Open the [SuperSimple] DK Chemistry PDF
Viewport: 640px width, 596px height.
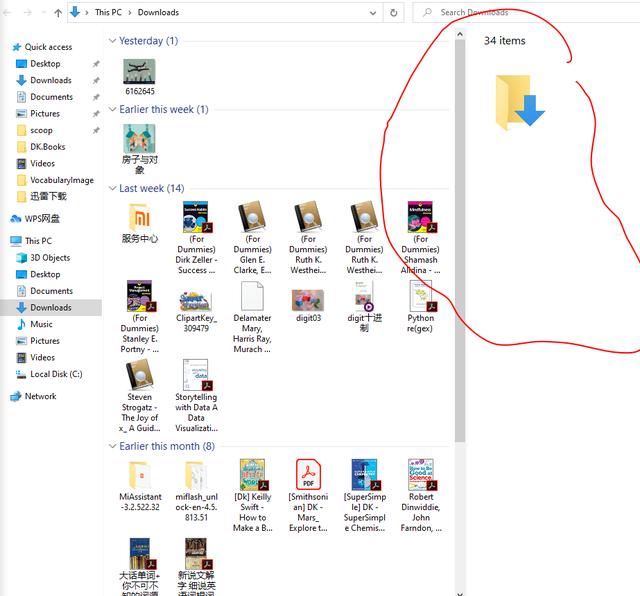point(364,496)
